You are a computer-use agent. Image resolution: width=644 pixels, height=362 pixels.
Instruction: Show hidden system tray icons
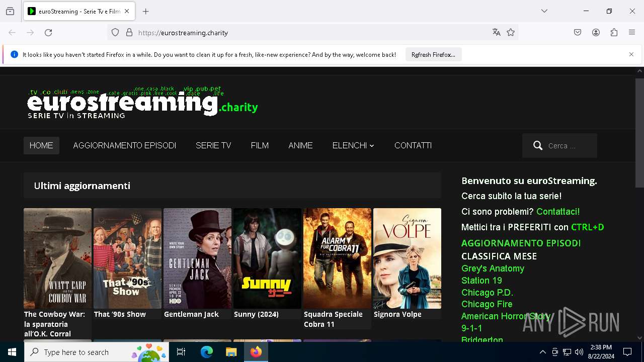click(542, 352)
